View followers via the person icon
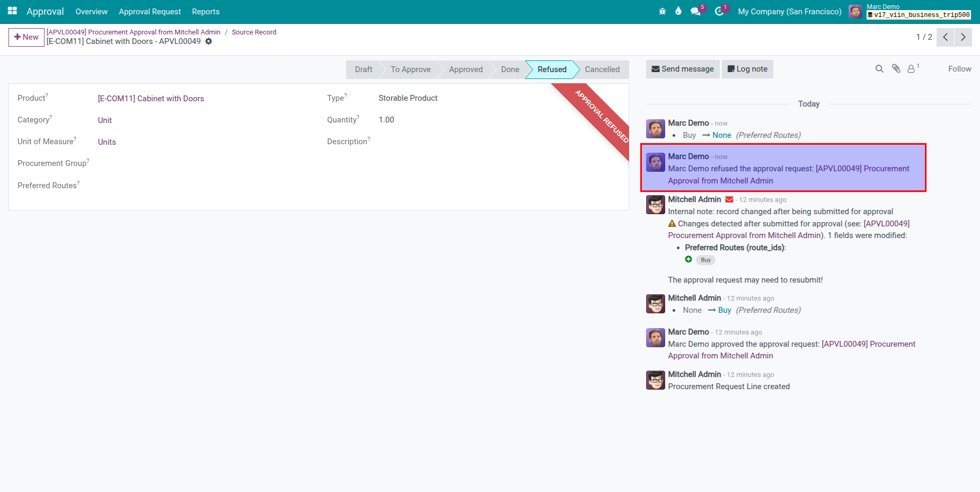This screenshot has width=980, height=492. coord(911,69)
